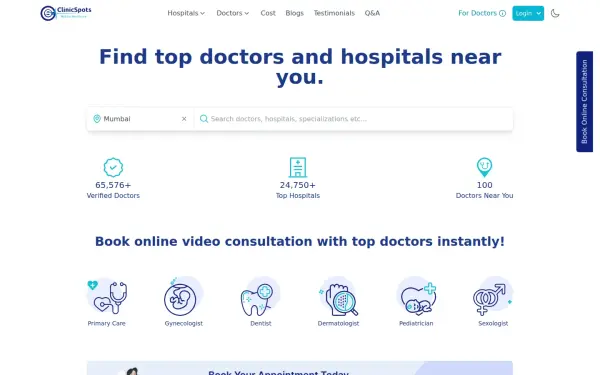Viewport: 600px width, 375px height.
Task: Click the Find top doctors heading
Action: 300,67
